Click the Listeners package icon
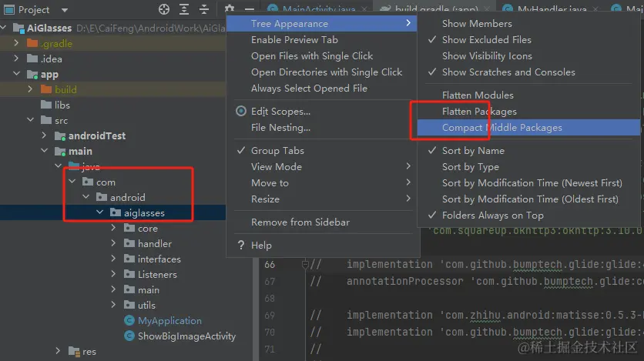The width and height of the screenshot is (644, 361). click(129, 275)
